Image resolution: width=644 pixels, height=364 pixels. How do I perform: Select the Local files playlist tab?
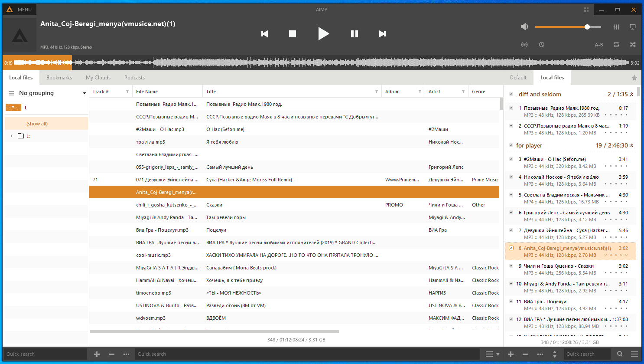tap(552, 78)
